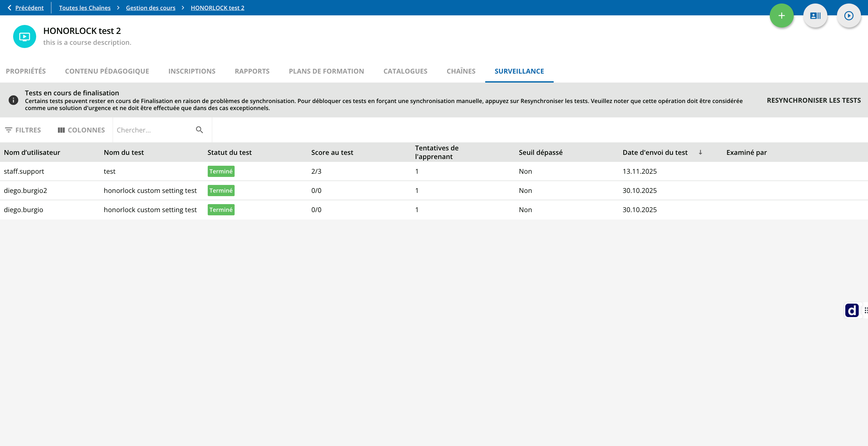Click the search magnifier icon
Image resolution: width=868 pixels, height=446 pixels.
point(199,130)
